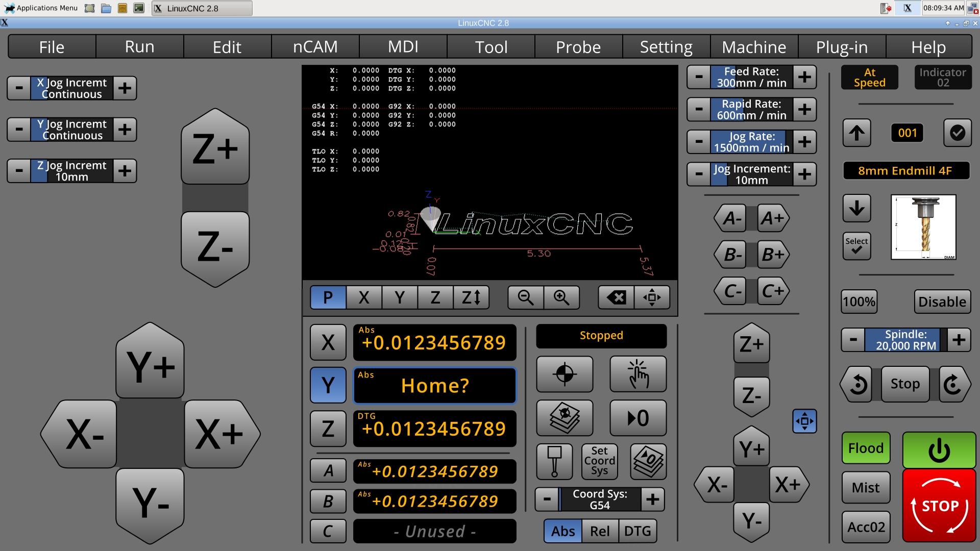Decrease Rapid Rate with minus

pos(699,109)
